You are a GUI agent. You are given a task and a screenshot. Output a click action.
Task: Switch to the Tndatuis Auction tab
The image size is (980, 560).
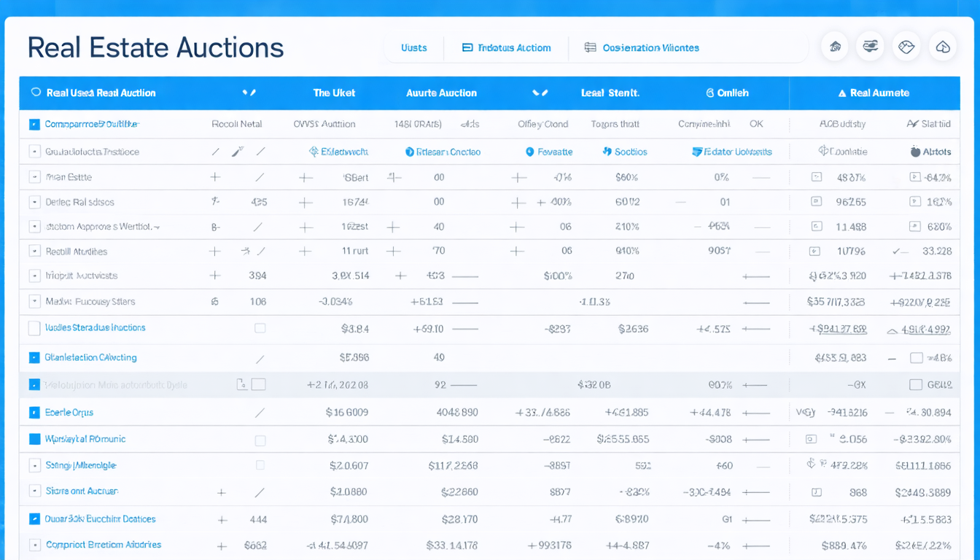(x=507, y=47)
